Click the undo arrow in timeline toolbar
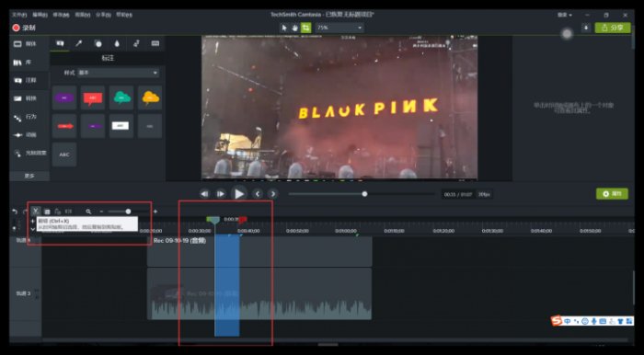Screen dimensions: 644x355 pos(15,212)
